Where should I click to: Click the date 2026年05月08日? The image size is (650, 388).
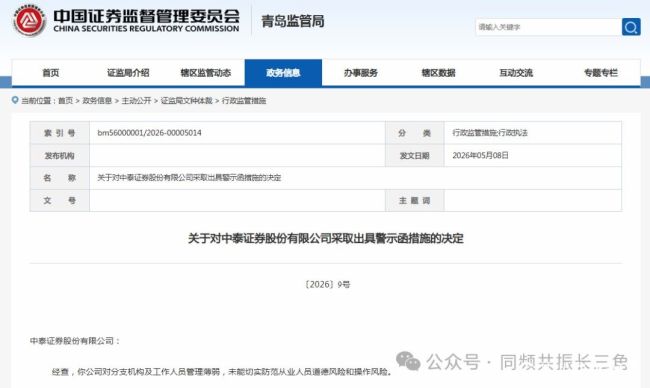(480, 155)
